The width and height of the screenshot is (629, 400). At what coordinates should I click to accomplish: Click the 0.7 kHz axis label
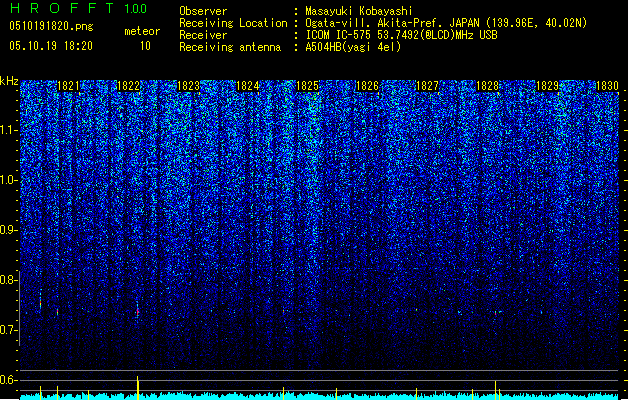click(x=8, y=330)
